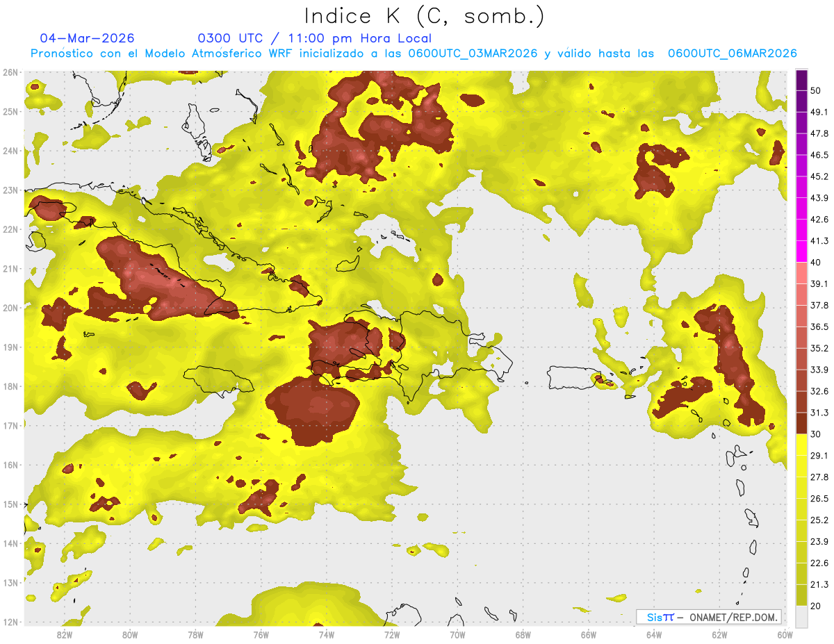Click the "72W" longitude label
The width and height of the screenshot is (834, 644).
pyautogui.click(x=392, y=634)
